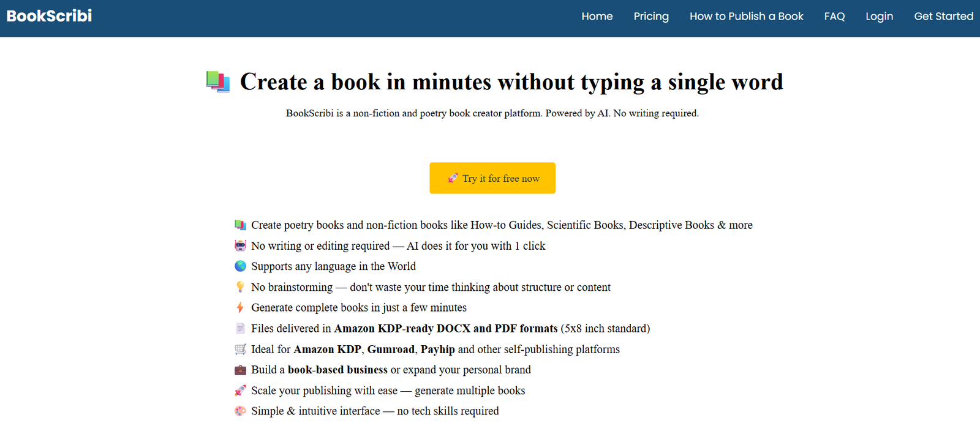
Task: Click the shopping cart icon beside Ideal for
Action: (x=240, y=350)
